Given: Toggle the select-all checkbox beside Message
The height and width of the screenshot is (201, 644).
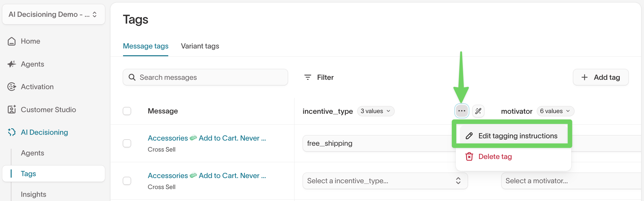Looking at the screenshot, I should tap(127, 111).
